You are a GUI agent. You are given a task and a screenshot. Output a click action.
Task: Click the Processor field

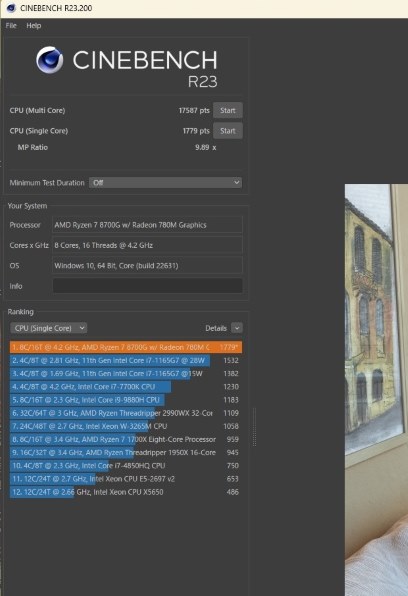[x=147, y=225]
